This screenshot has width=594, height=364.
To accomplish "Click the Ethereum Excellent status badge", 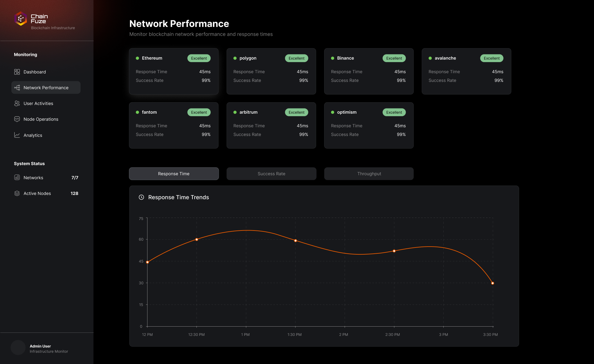I will coord(199,58).
